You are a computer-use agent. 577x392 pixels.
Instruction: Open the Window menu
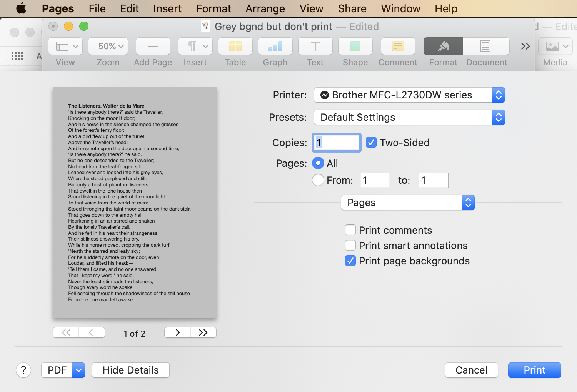[401, 8]
